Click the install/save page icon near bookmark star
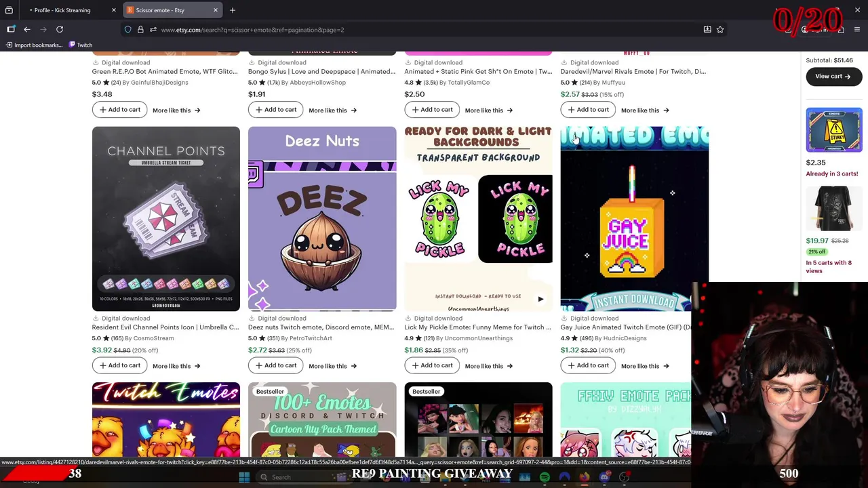The width and height of the screenshot is (868, 488). click(x=707, y=29)
